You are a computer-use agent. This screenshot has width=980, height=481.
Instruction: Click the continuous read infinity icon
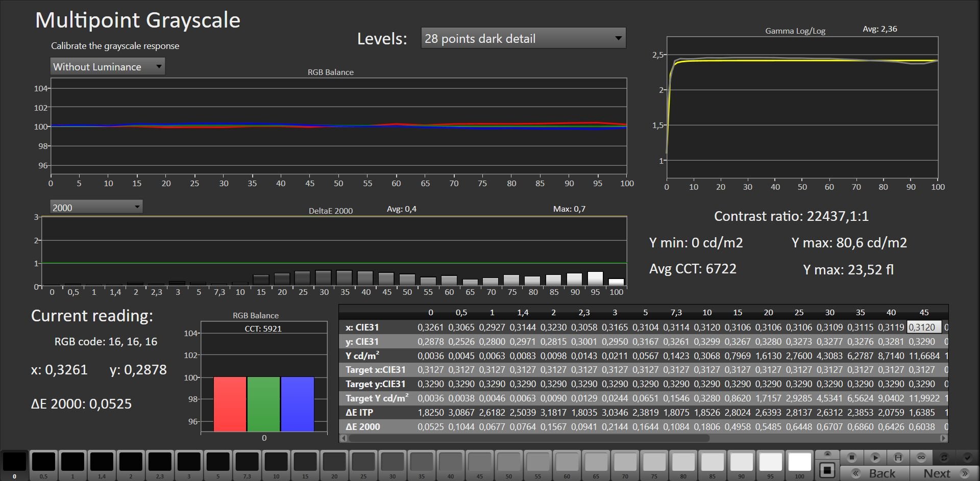point(921,457)
